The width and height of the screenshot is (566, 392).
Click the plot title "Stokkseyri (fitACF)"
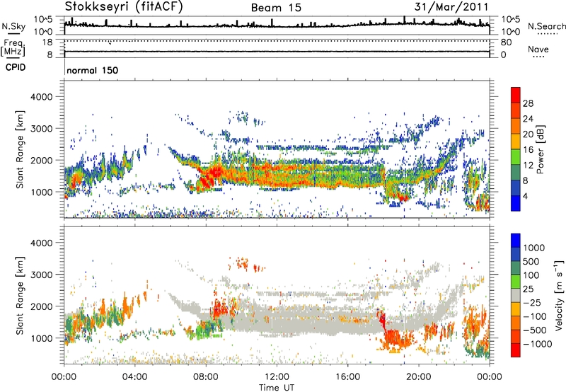coord(124,7)
